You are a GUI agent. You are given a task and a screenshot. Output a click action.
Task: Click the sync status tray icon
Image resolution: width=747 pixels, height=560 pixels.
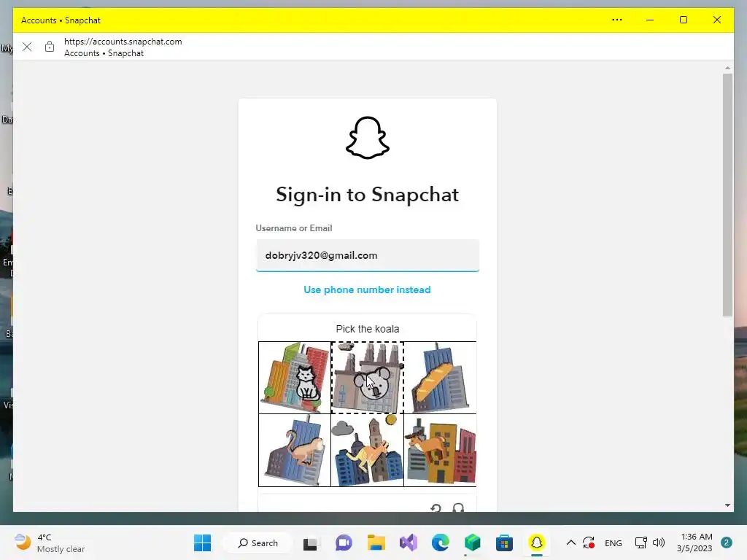pyautogui.click(x=589, y=542)
